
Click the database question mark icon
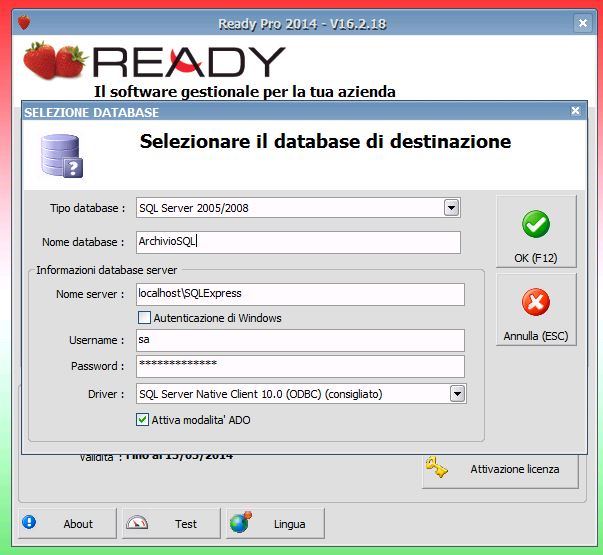pos(62,156)
